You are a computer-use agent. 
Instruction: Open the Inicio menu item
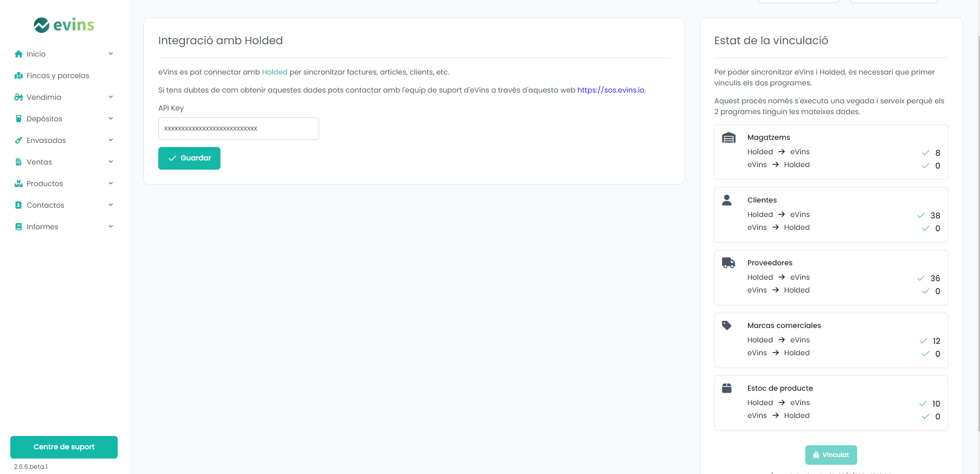coord(64,54)
